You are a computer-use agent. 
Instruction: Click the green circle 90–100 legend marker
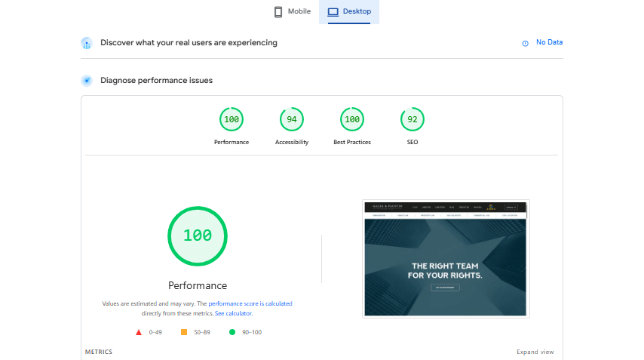232,332
